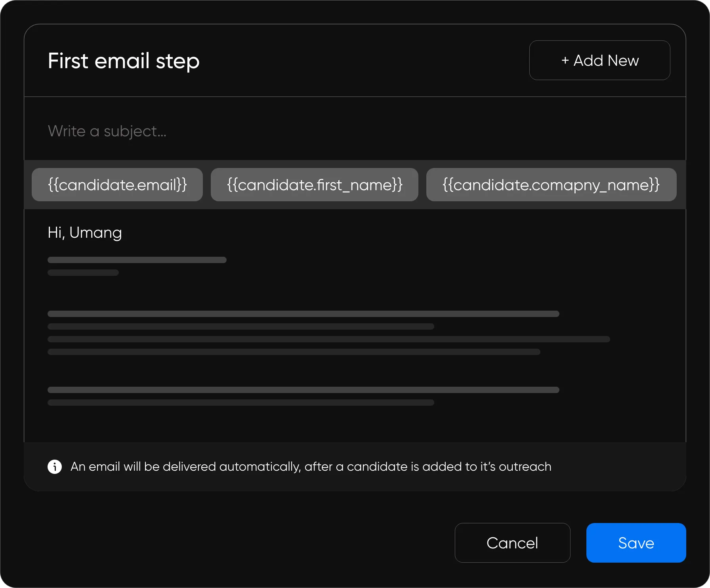
Task: Click the word 'Umang' in the greeting
Action: (95, 233)
